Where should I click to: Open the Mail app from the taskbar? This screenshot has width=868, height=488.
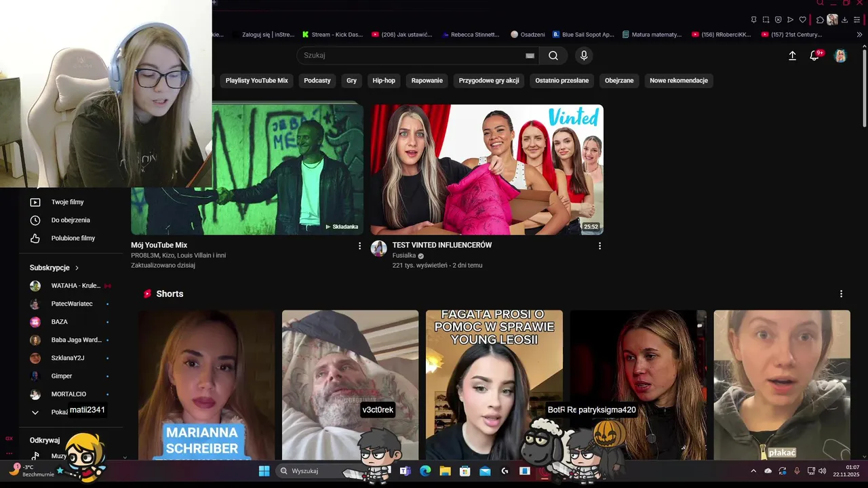point(485,471)
